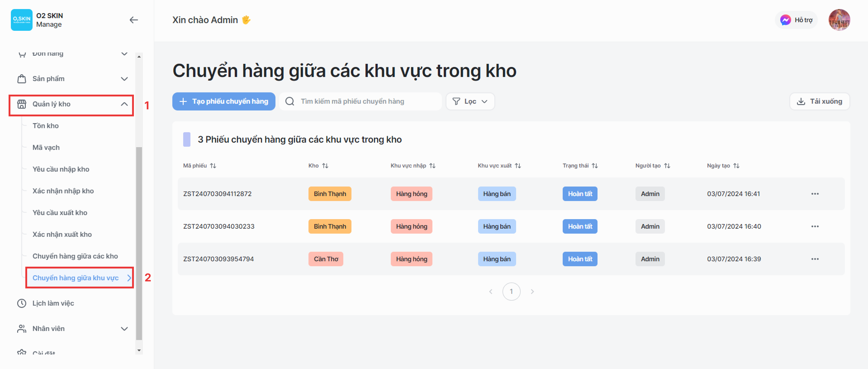
Task: Collapse the Quản lý kho menu
Action: (x=124, y=104)
